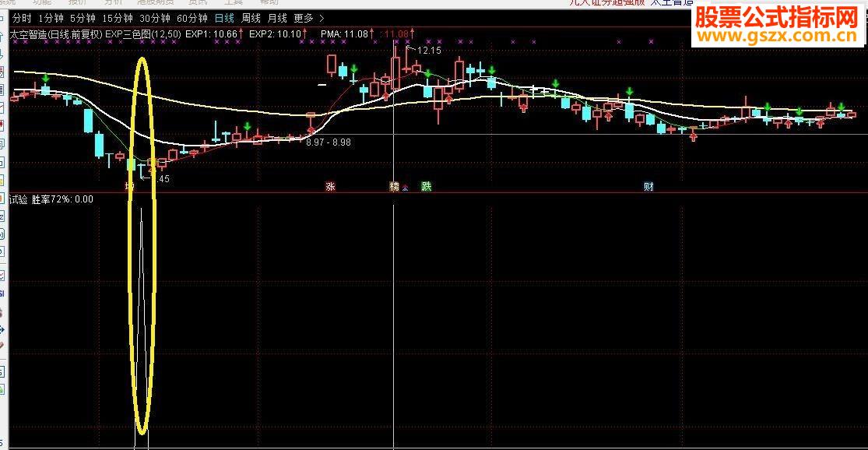Open the 涨 event marker
The height and width of the screenshot is (450, 868).
(331, 187)
